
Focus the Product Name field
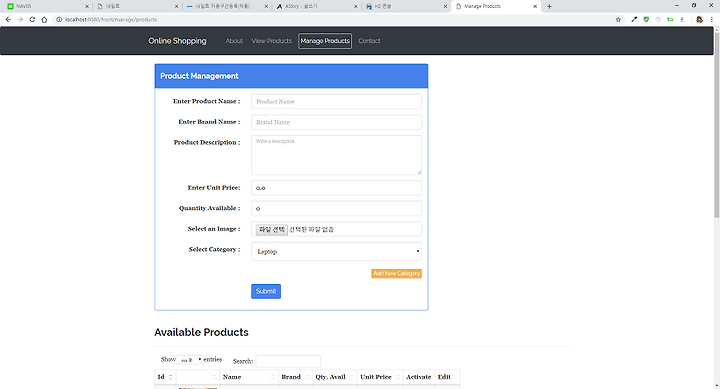336,101
